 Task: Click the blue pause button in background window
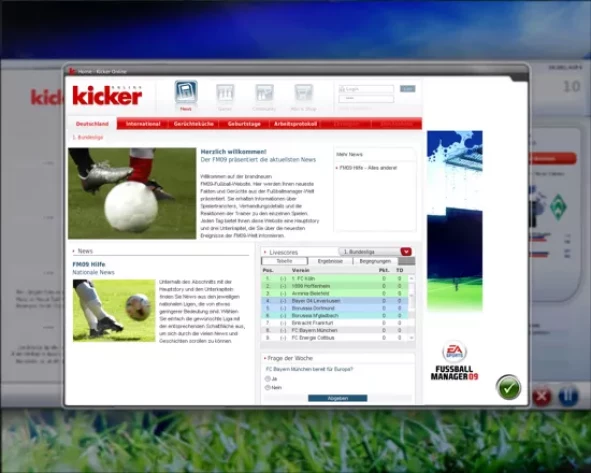(x=568, y=396)
